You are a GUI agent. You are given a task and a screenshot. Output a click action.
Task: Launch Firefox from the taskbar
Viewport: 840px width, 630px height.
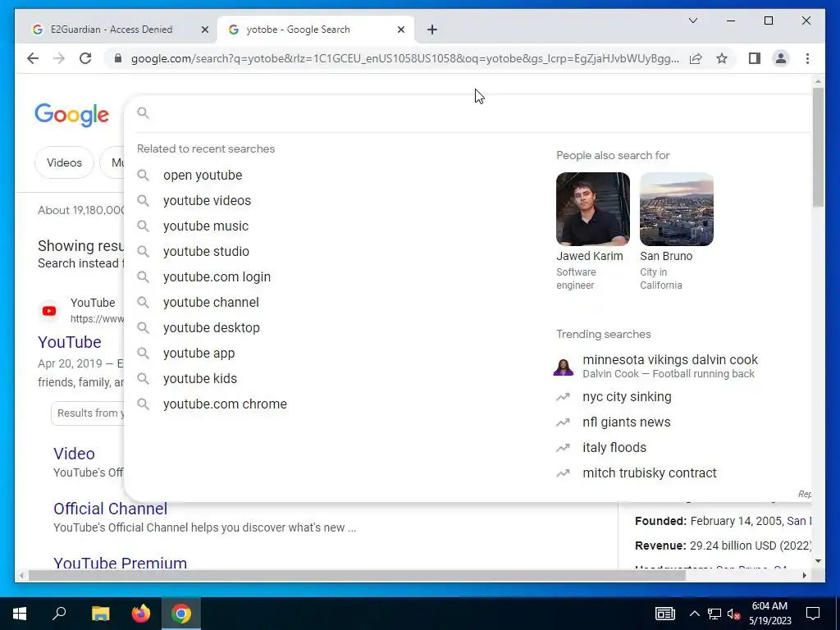tap(141, 614)
